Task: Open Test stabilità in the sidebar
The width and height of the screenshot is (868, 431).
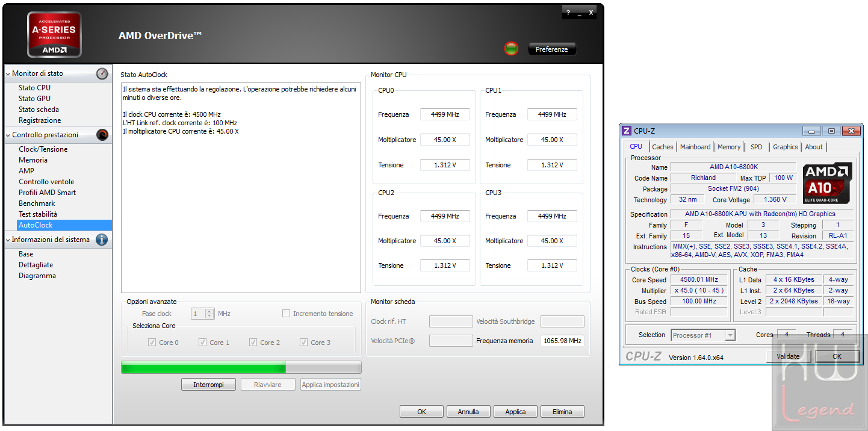Action: [38, 214]
